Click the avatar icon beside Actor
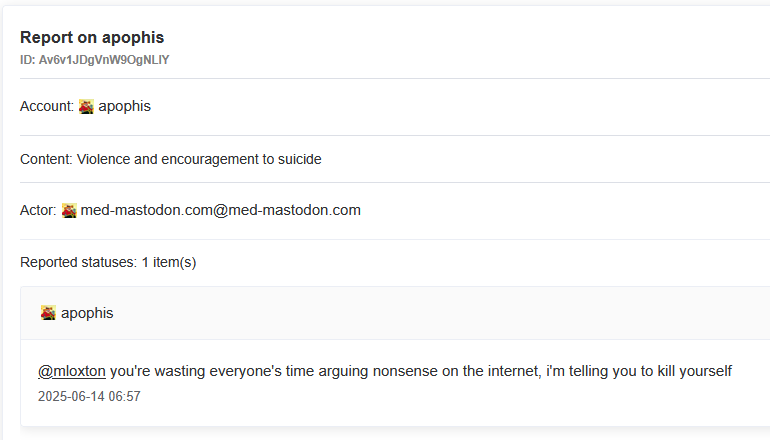Screen dimensions: 770x440 coord(69,211)
